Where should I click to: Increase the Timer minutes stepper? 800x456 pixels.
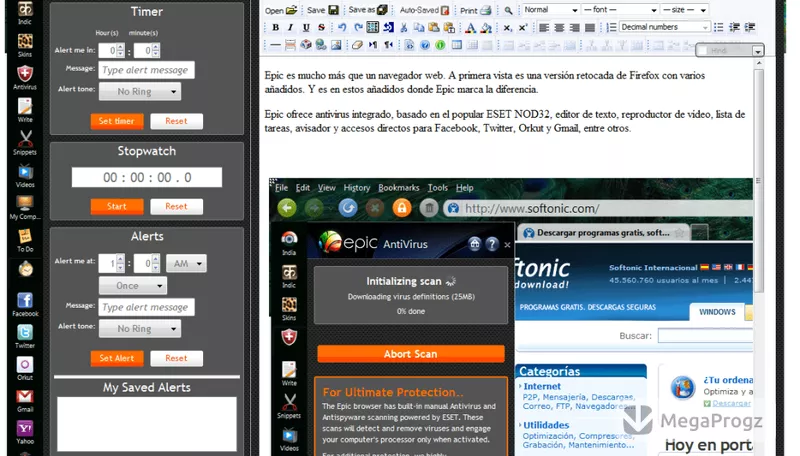tap(156, 47)
